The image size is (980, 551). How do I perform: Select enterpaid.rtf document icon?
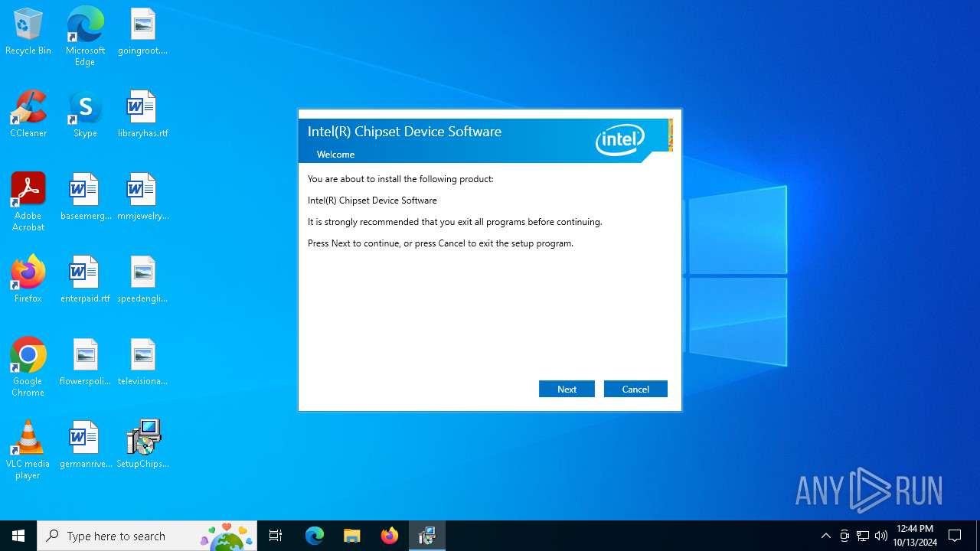tap(85, 280)
